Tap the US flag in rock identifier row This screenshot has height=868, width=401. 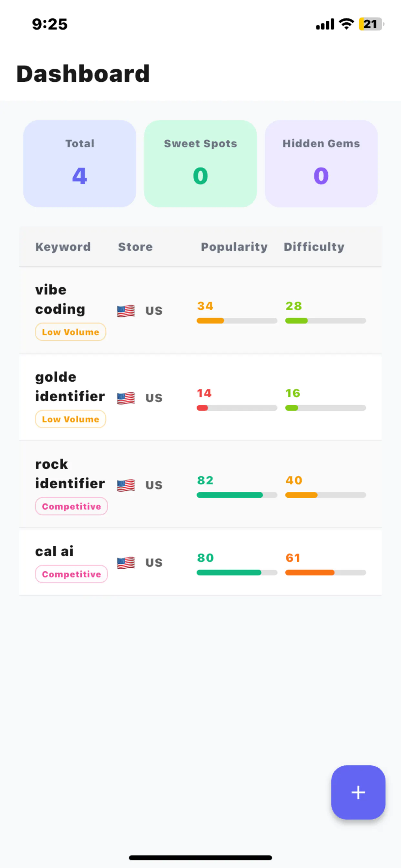coord(126,485)
